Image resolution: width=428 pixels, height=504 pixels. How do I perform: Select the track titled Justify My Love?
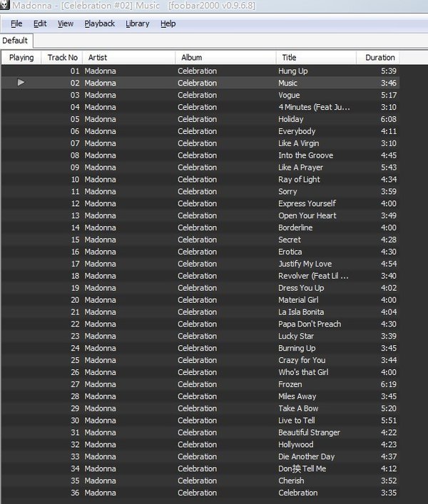200,264
